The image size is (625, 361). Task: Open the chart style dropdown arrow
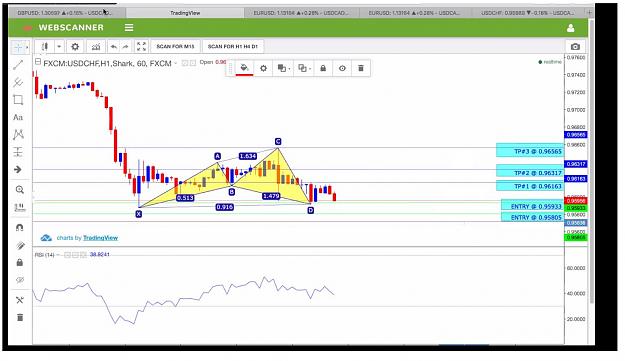coord(59,47)
